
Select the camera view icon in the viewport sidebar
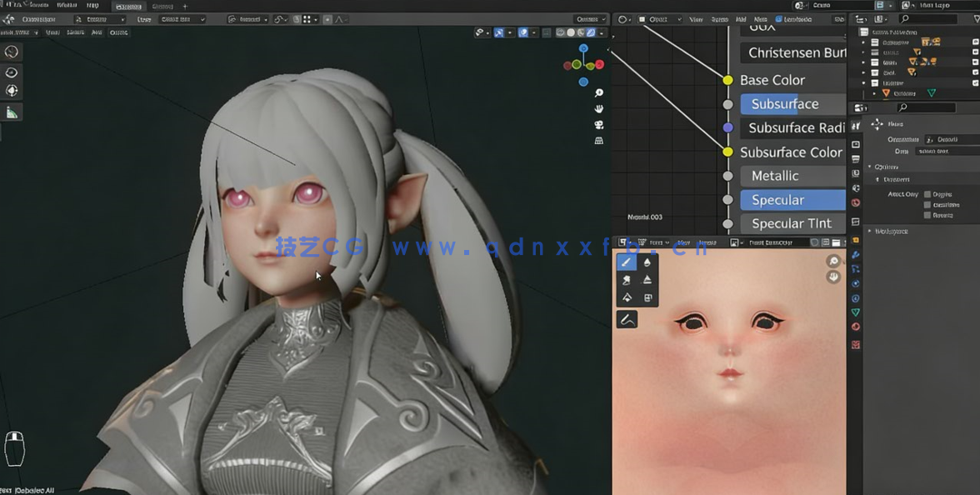[x=598, y=125]
